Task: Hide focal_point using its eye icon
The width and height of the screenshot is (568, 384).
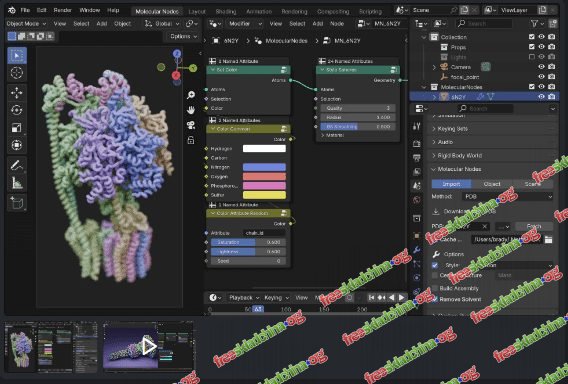Action: (542, 77)
